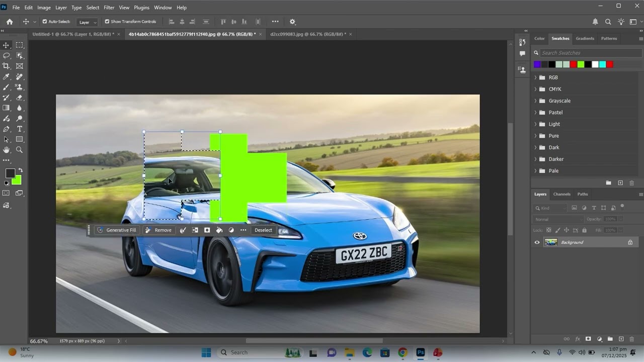644x362 pixels.
Task: Click the layer styles fx icon
Action: 578,339
